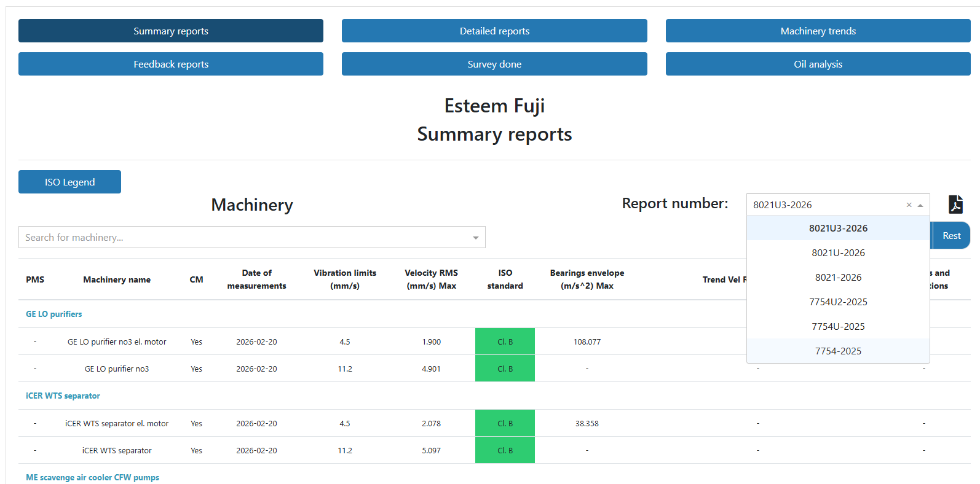
Task: Expand the machinery search dropdown arrow
Action: coord(475,238)
